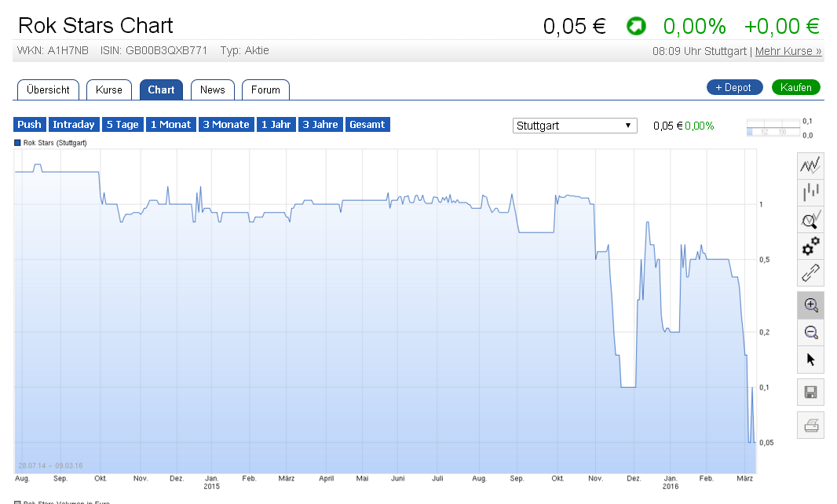Click the mini range overview slider

[772, 129]
